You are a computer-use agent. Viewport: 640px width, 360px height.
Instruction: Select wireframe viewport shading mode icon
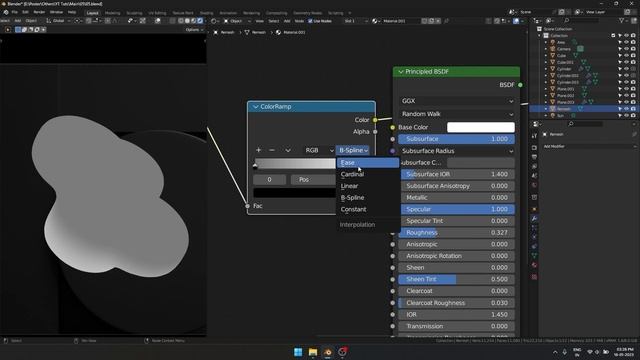coord(180,21)
